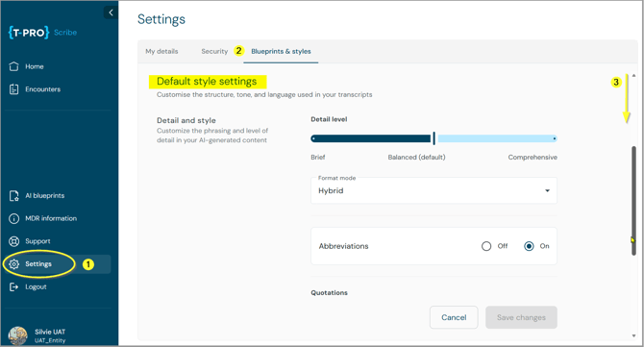Set detail level to Brief endpoint
The image size is (644, 347).
[313, 138]
